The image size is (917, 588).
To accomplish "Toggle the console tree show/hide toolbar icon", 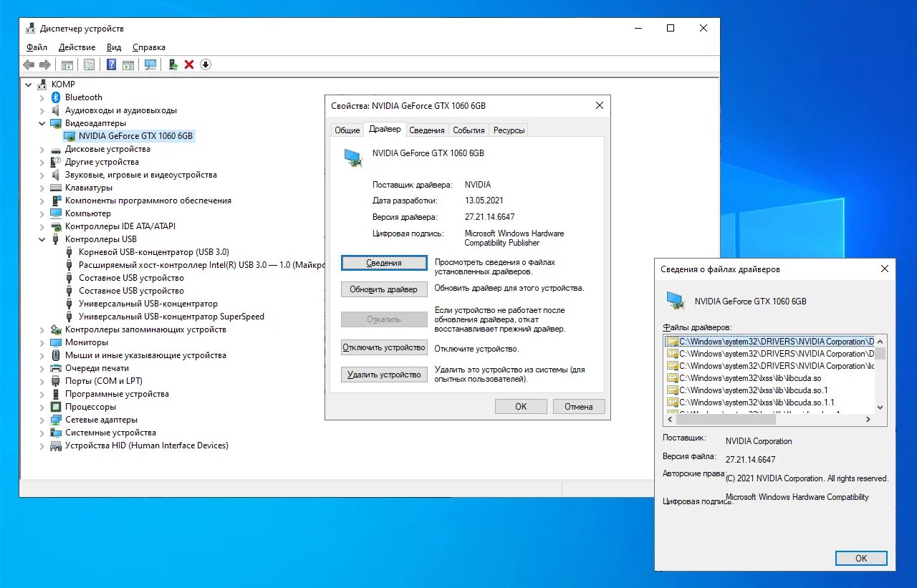I will (67, 64).
